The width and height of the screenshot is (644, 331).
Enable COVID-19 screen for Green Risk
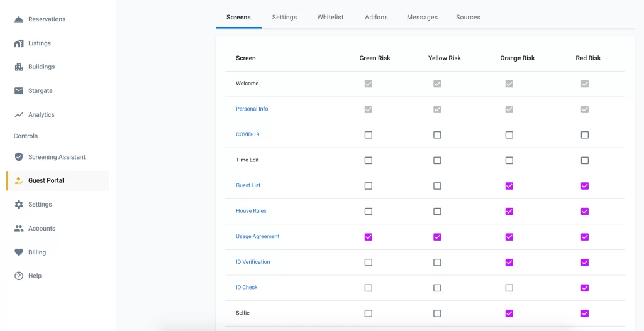click(369, 135)
